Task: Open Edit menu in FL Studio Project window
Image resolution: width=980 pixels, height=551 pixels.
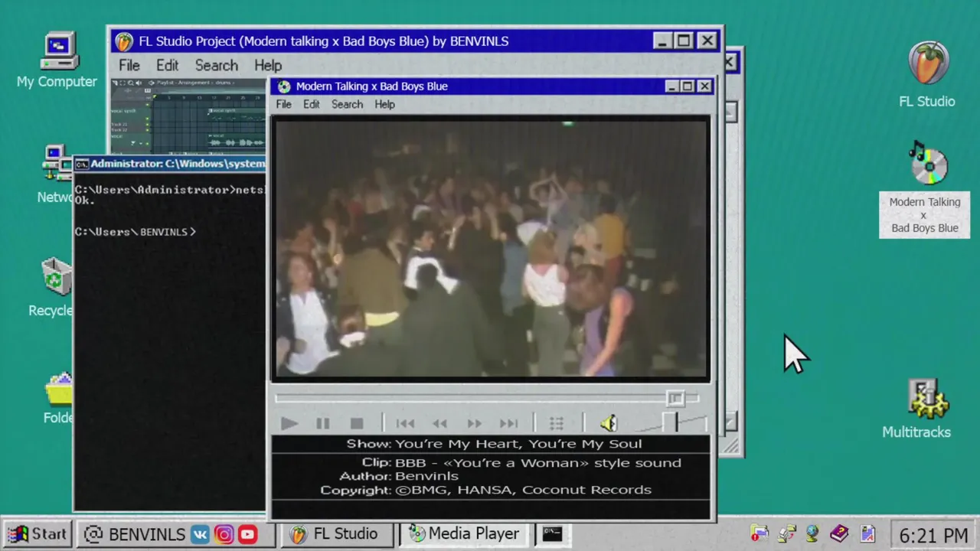Action: tap(167, 65)
